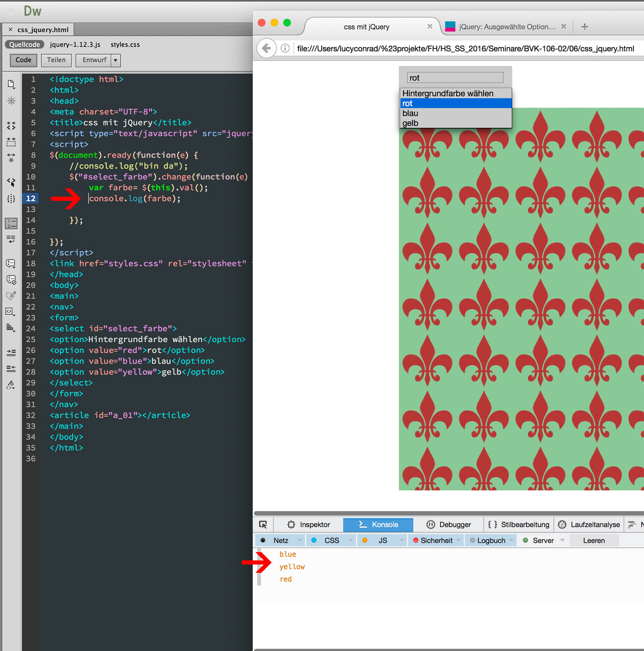Click the Live Code asterisk icon
The image size is (644, 651).
[11, 101]
